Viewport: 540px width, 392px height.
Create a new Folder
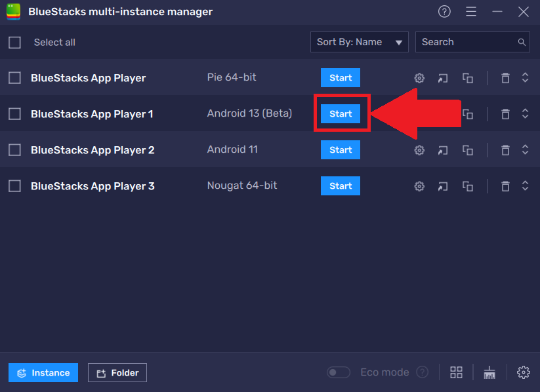[x=117, y=372]
